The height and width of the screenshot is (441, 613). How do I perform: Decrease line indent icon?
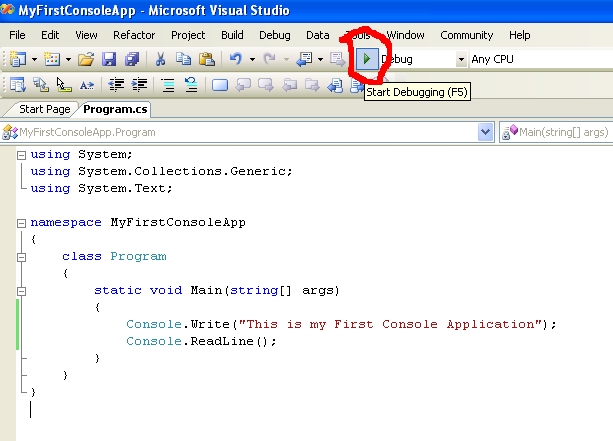(x=116, y=84)
